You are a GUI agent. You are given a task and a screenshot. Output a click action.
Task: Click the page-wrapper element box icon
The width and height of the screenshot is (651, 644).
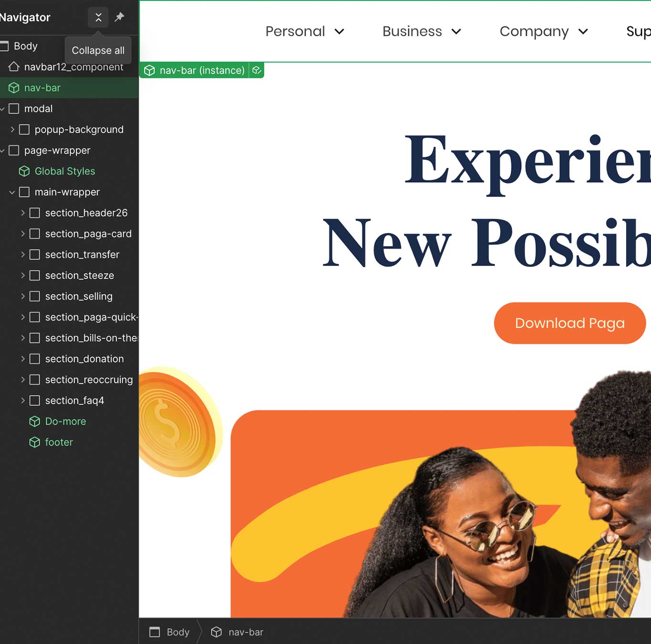click(x=14, y=150)
